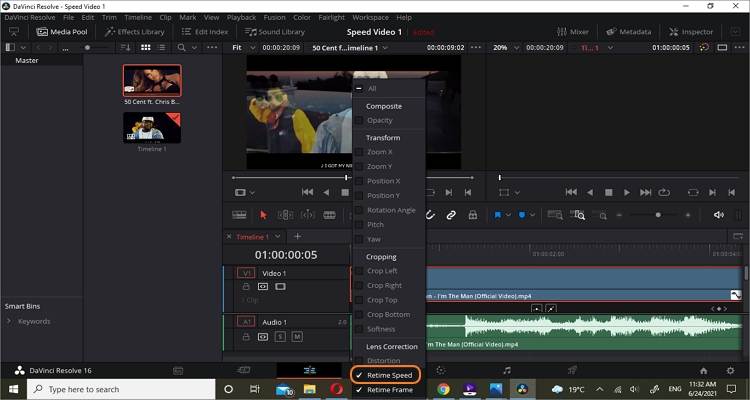
Task: Select the Dynamic Trim mode tool
Action: (x=308, y=215)
